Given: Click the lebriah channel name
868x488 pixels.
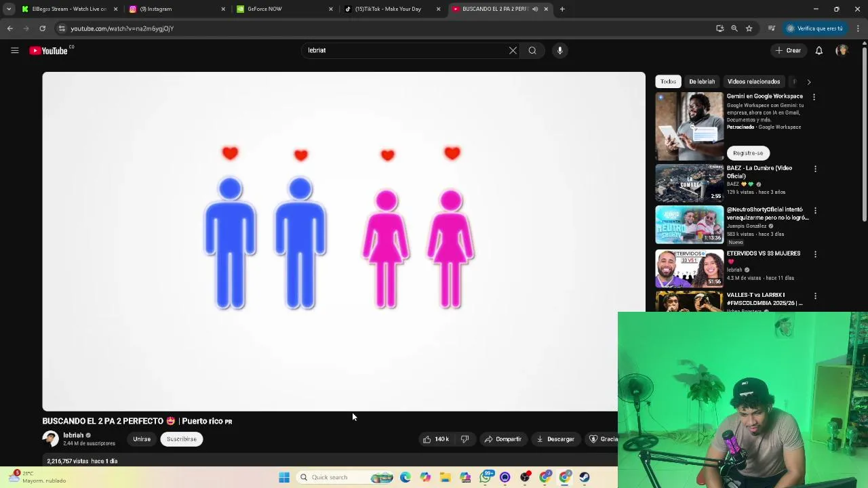Looking at the screenshot, I should [73, 435].
